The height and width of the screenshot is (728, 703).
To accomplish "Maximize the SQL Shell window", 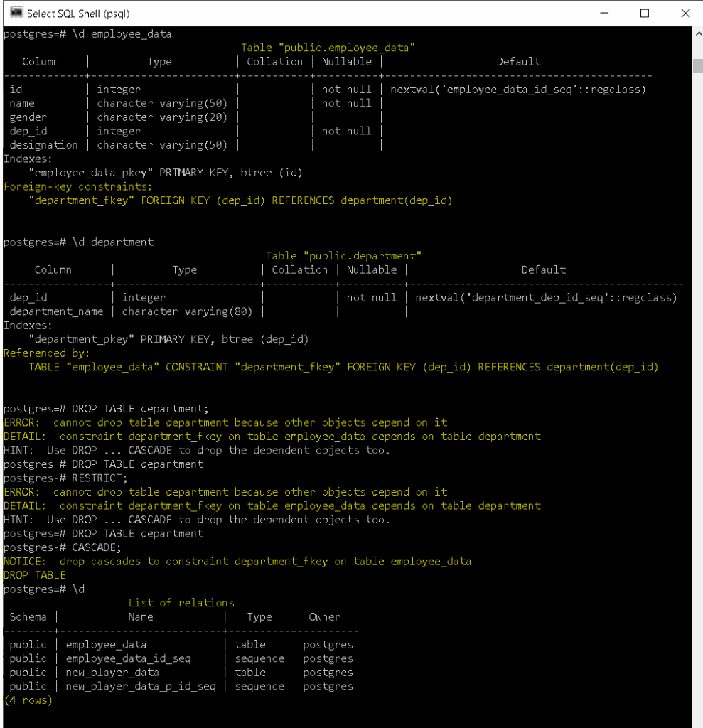I will (x=644, y=13).
